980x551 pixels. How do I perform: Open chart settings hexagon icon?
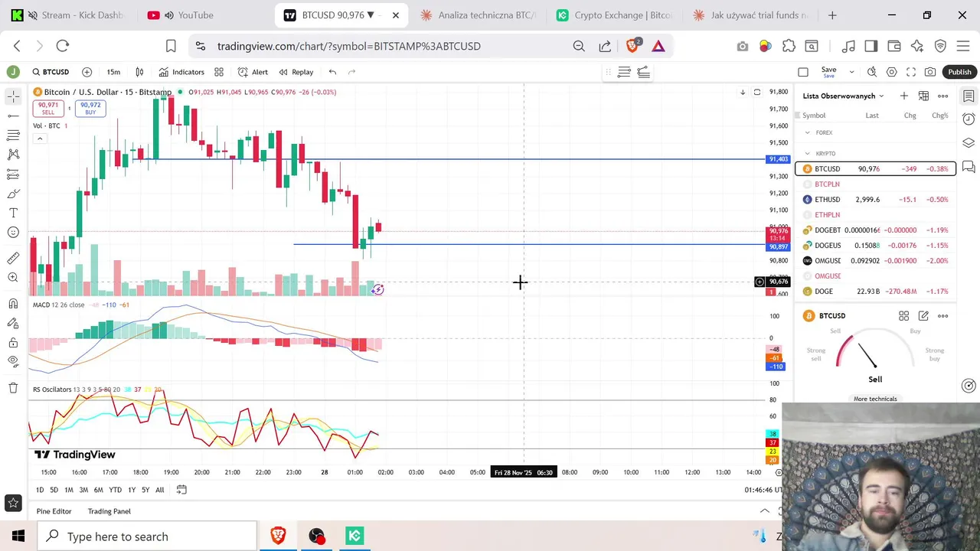892,72
